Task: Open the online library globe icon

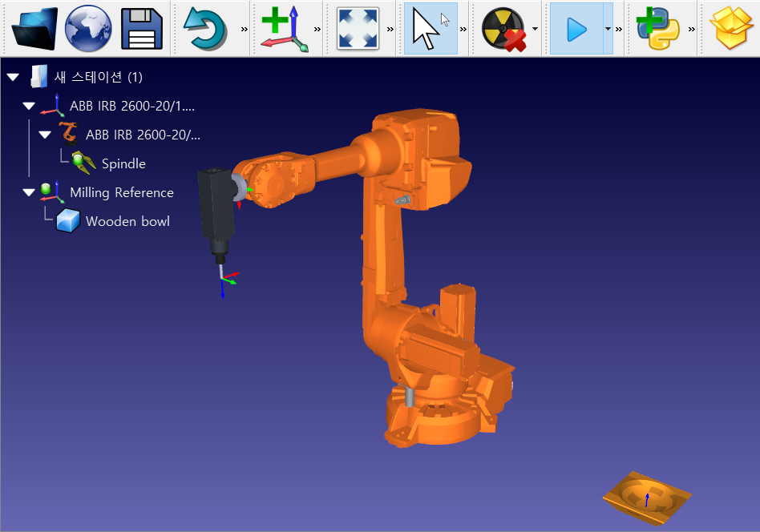Action: click(88, 29)
